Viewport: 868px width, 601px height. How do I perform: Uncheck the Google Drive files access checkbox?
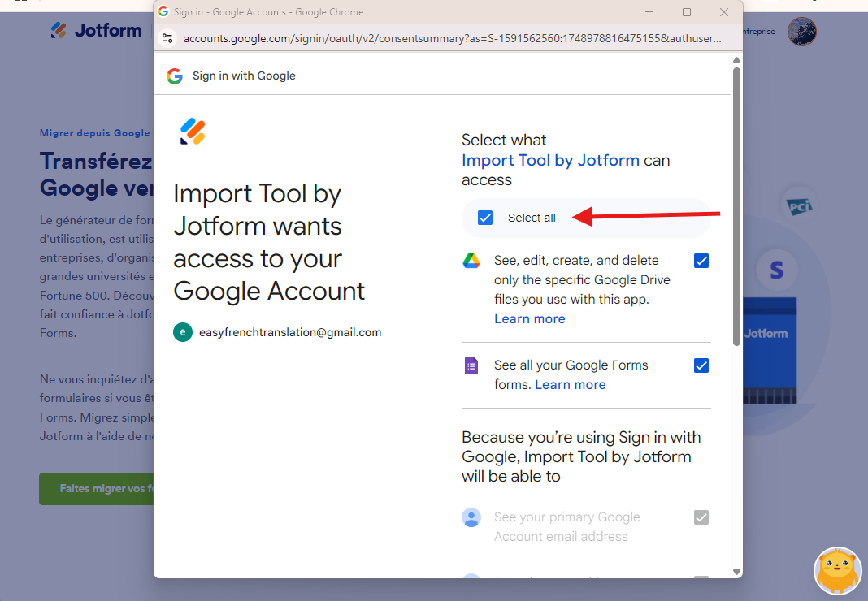click(701, 261)
